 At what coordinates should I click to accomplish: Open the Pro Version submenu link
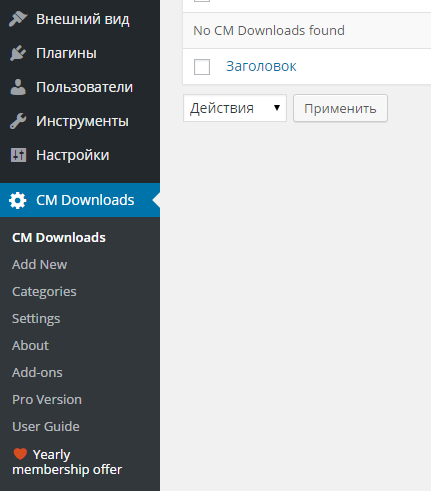tap(47, 400)
